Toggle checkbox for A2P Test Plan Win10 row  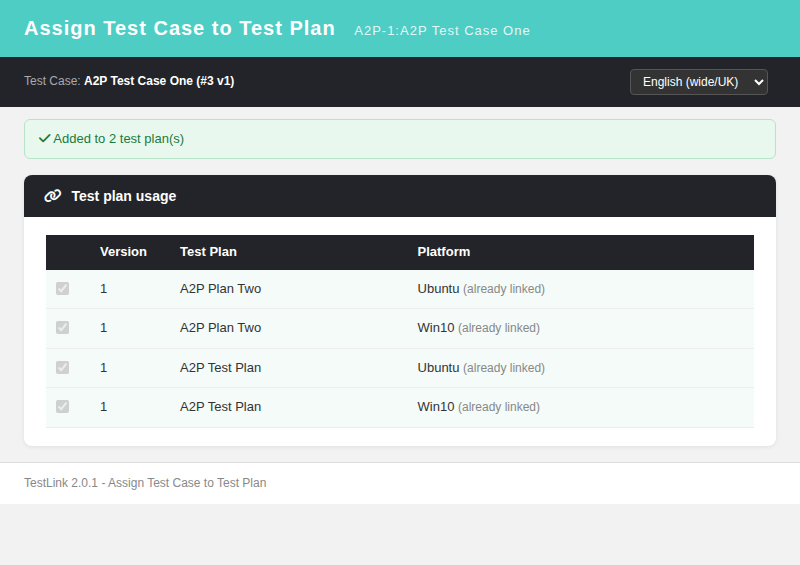(62, 406)
